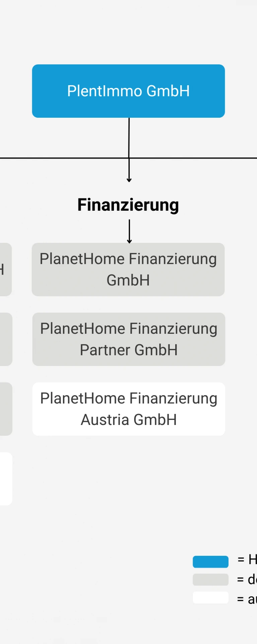Click the blue PlentImmo GmbH box
The image size is (257, 644).
pos(128,91)
